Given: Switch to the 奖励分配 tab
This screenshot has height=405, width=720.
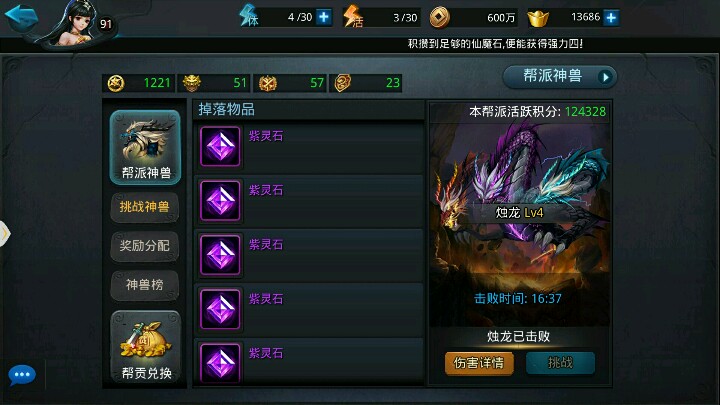Looking at the screenshot, I should [145, 246].
